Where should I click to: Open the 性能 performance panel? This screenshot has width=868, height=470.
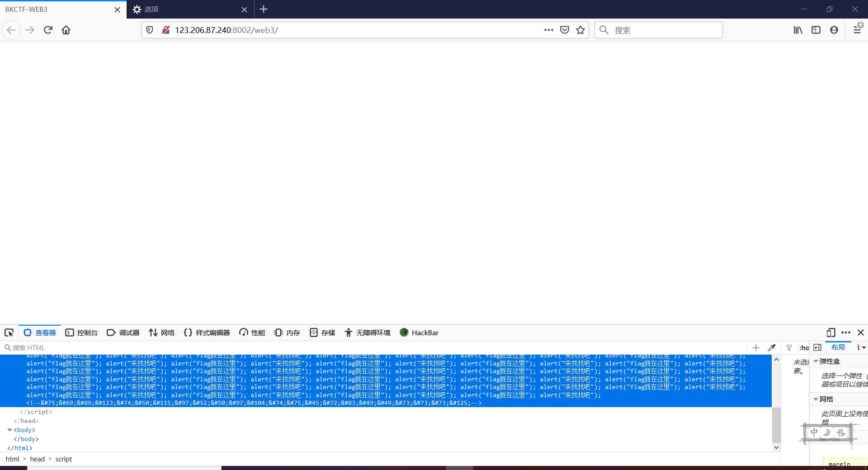(x=252, y=332)
